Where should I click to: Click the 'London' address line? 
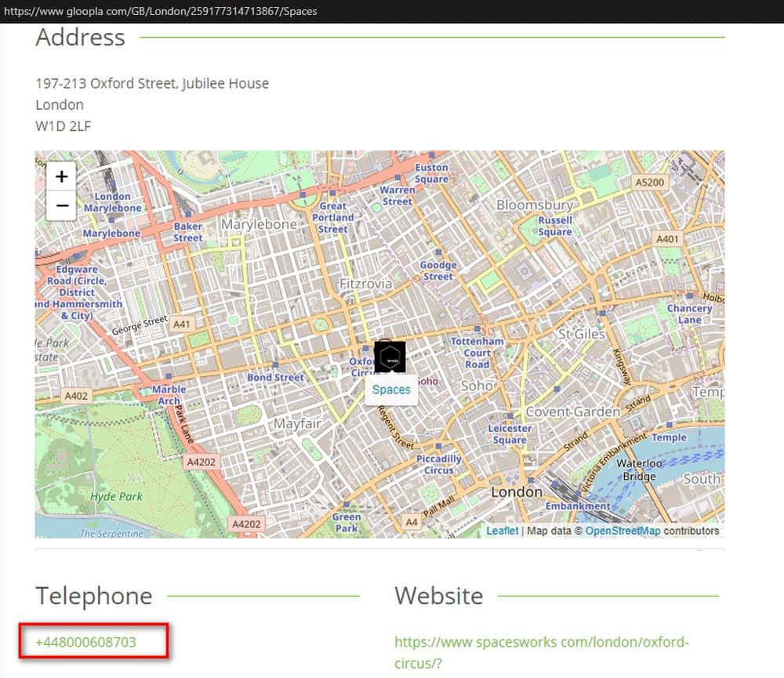[60, 104]
